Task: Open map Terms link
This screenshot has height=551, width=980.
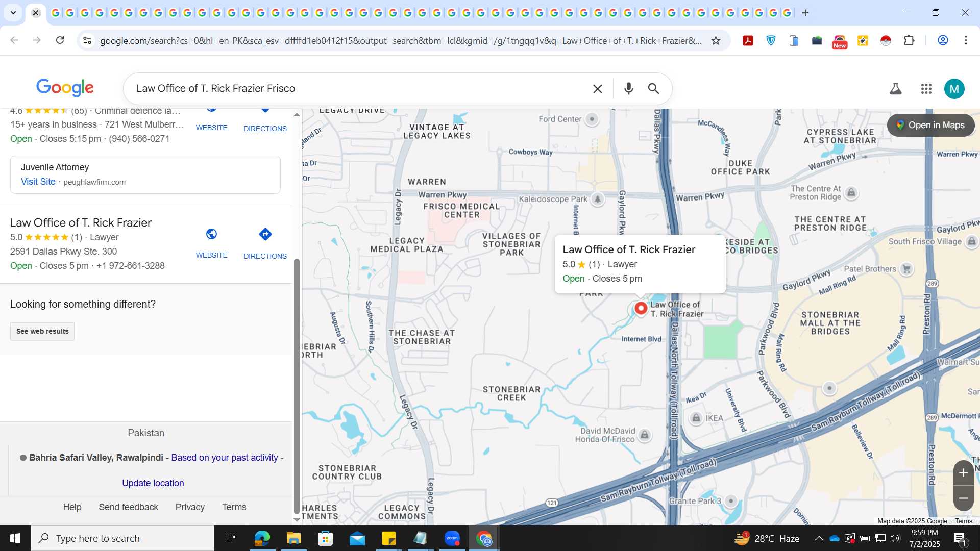Action: [964, 521]
